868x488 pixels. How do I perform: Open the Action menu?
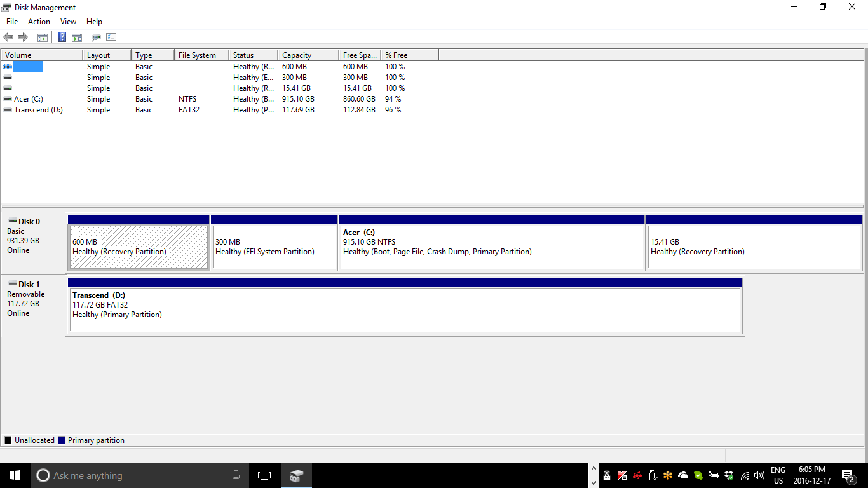39,22
